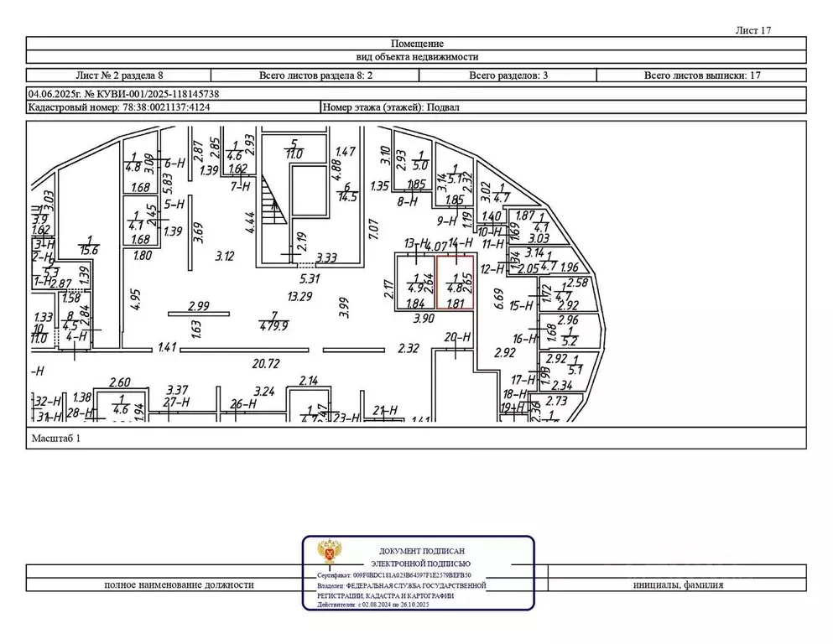Click the certificate number line in the stamp
The image size is (833, 644).
point(399,576)
